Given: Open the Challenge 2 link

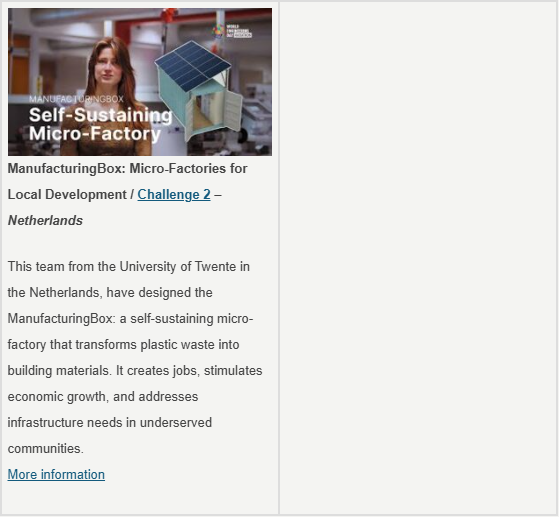Looking at the screenshot, I should [174, 195].
